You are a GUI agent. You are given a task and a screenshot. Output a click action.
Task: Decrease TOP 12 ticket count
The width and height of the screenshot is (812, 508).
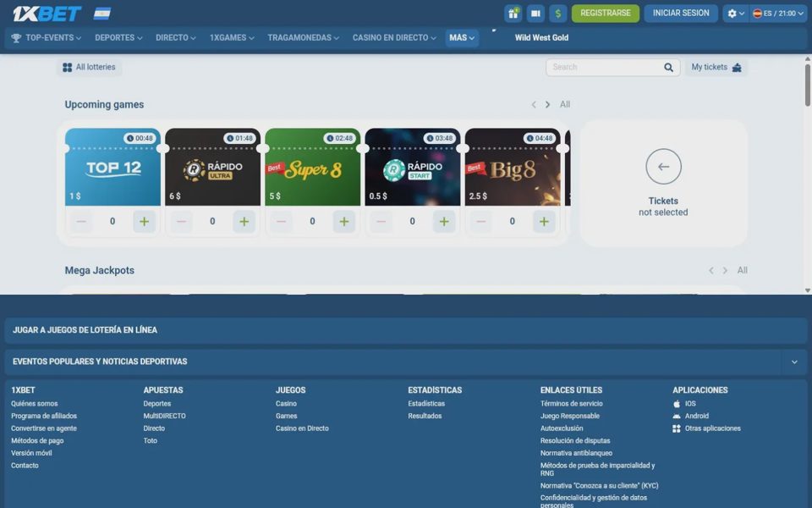[x=81, y=222]
